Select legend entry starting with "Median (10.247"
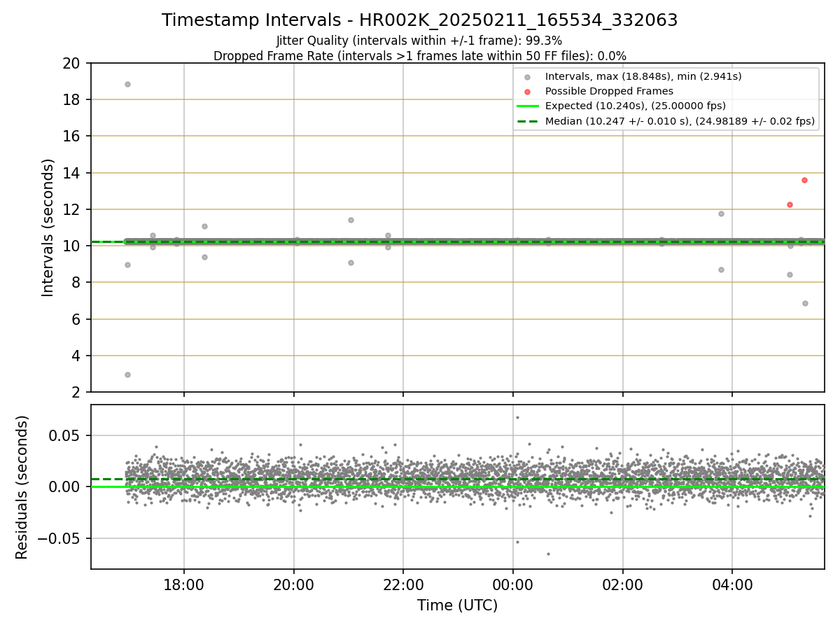The width and height of the screenshot is (840, 630). pyautogui.click(x=680, y=121)
